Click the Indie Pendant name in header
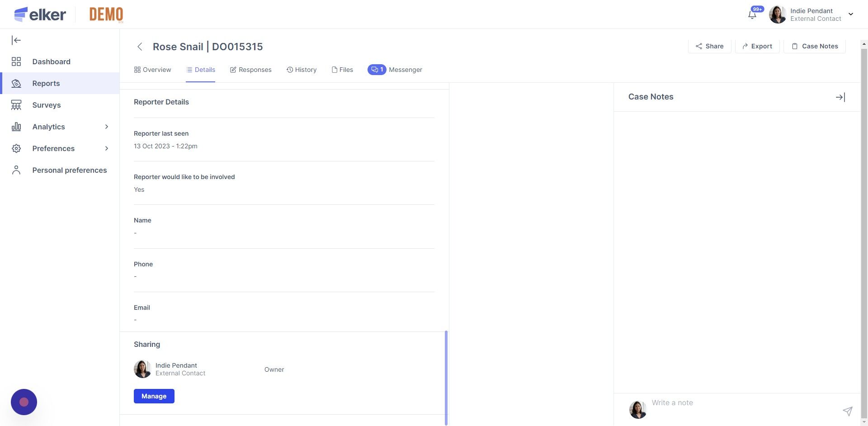The image size is (868, 426). [x=811, y=11]
